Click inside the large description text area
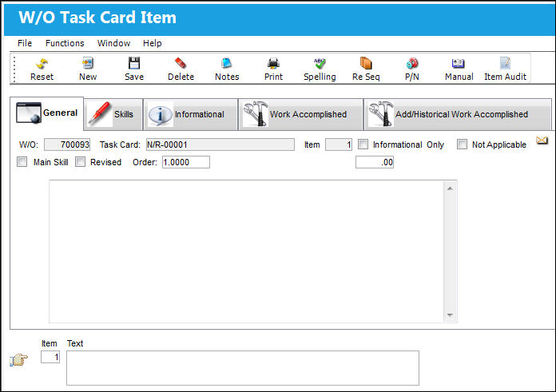This screenshot has height=392, width=556. click(246, 251)
